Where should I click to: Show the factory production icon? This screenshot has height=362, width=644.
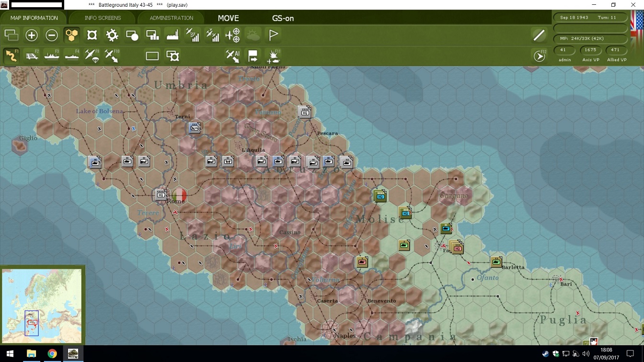[x=172, y=35]
